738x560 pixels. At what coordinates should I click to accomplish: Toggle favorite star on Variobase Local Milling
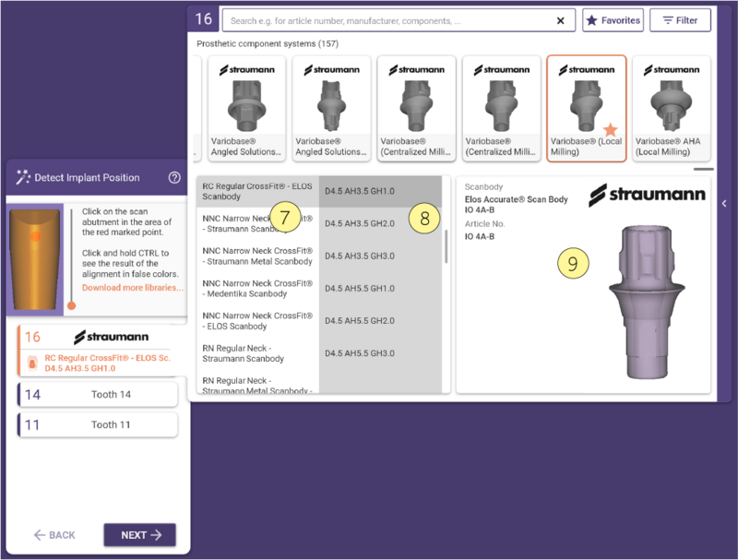(x=610, y=129)
